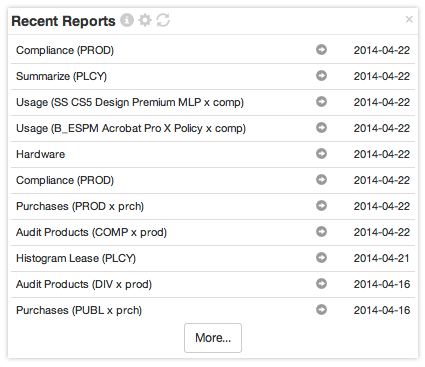Click arrow icon for Audit Products (DIV x prod)
Viewport: 425px width, 367px height.
click(x=321, y=284)
